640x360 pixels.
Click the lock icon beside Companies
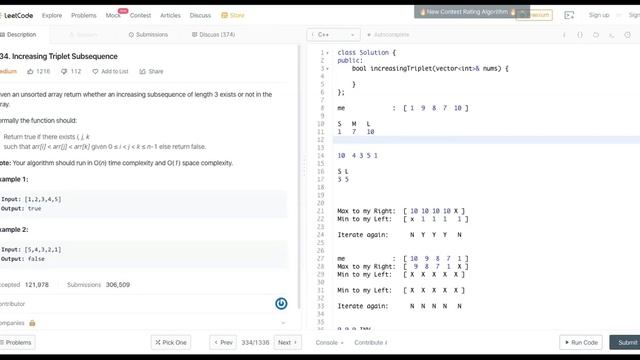[32, 323]
